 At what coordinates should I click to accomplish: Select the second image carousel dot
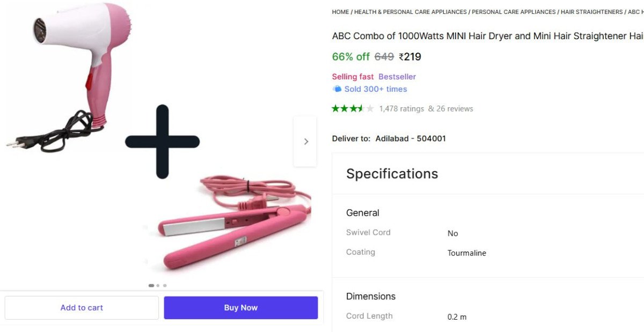pos(158,285)
